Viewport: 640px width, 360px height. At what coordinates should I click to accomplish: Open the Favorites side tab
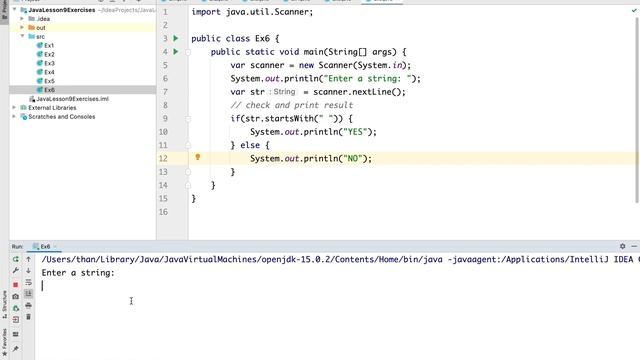click(x=4, y=342)
